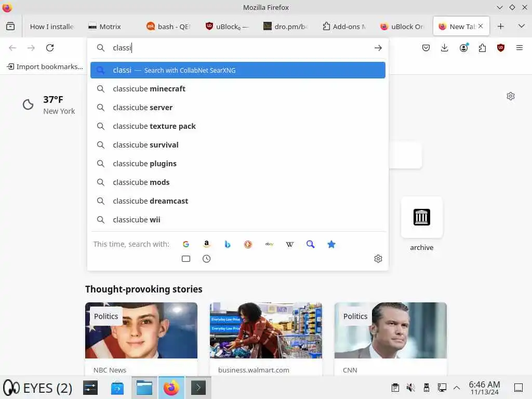This screenshot has height=399, width=532.
Task: Open new tab page personalize gear
Action: (x=511, y=96)
